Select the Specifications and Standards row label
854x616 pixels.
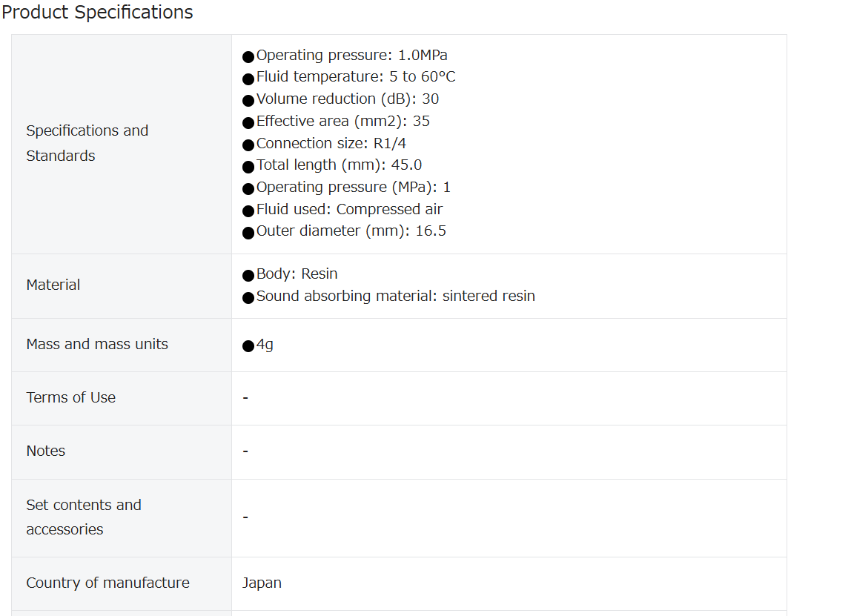coord(87,143)
